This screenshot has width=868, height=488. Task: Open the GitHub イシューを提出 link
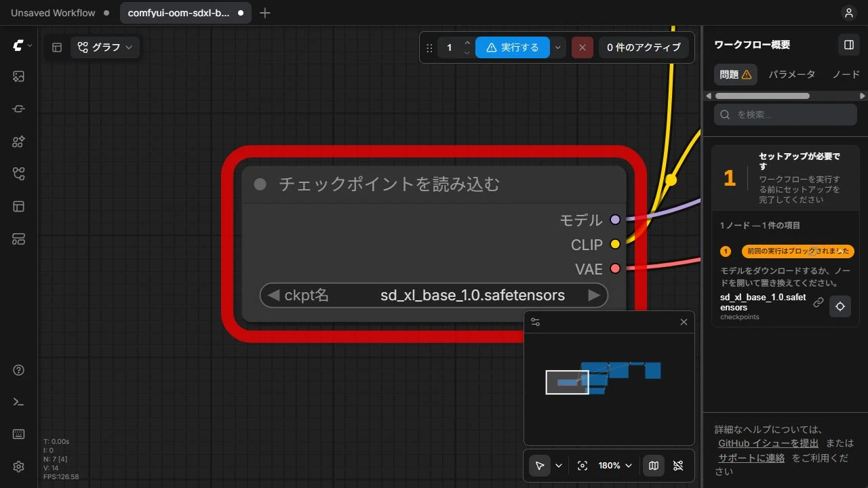768,443
